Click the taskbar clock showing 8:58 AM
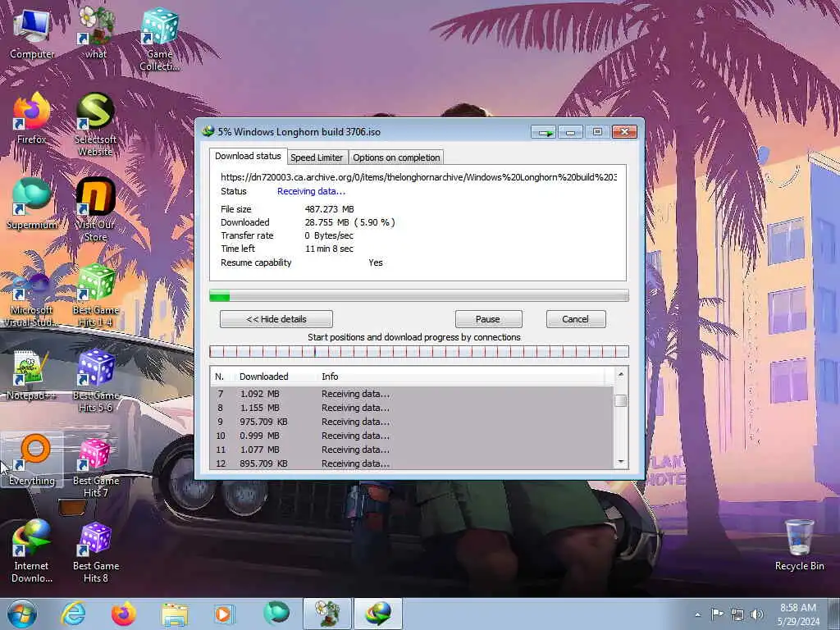The image size is (840, 630). 798,614
